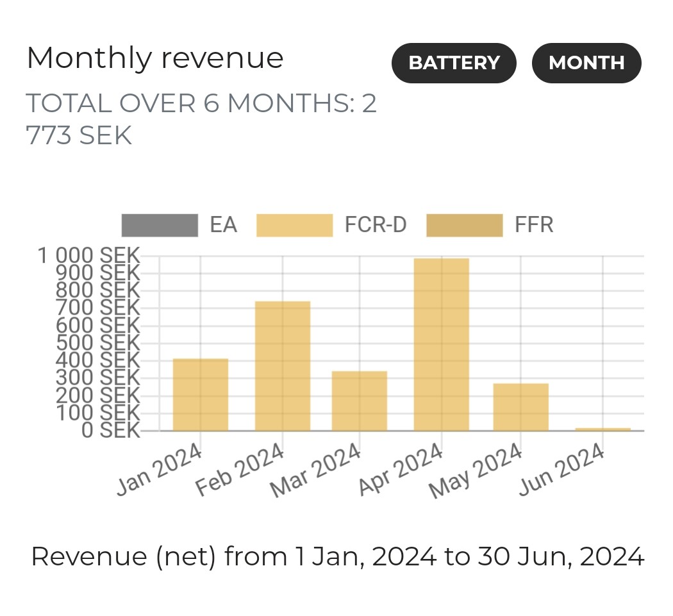Select the tiny Jun 2024 revenue bar
The height and width of the screenshot is (616, 673).
(x=603, y=429)
